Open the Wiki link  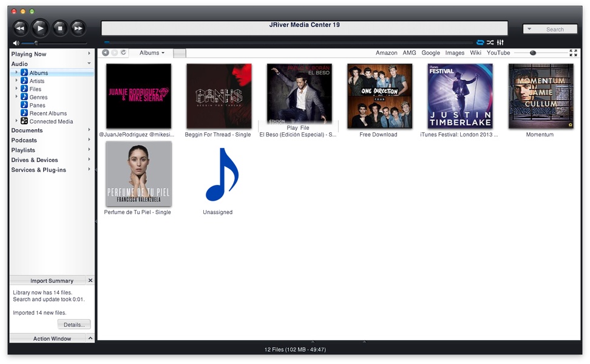coord(475,53)
